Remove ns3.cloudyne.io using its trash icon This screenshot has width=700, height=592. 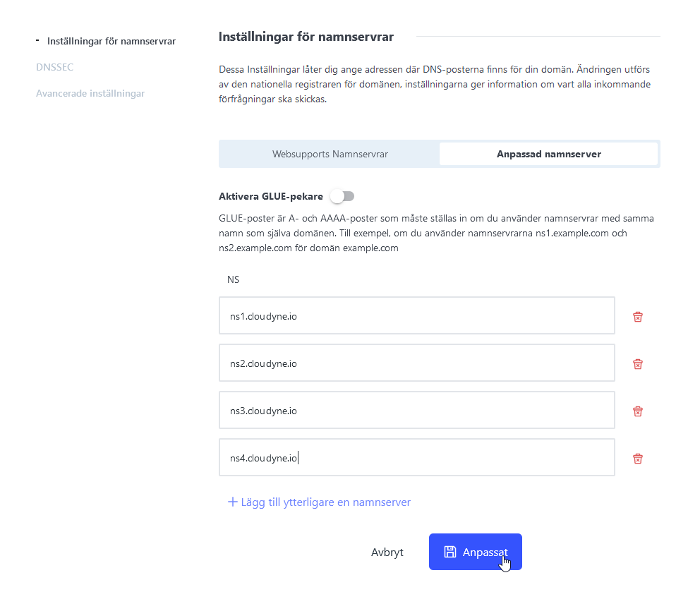(x=637, y=411)
